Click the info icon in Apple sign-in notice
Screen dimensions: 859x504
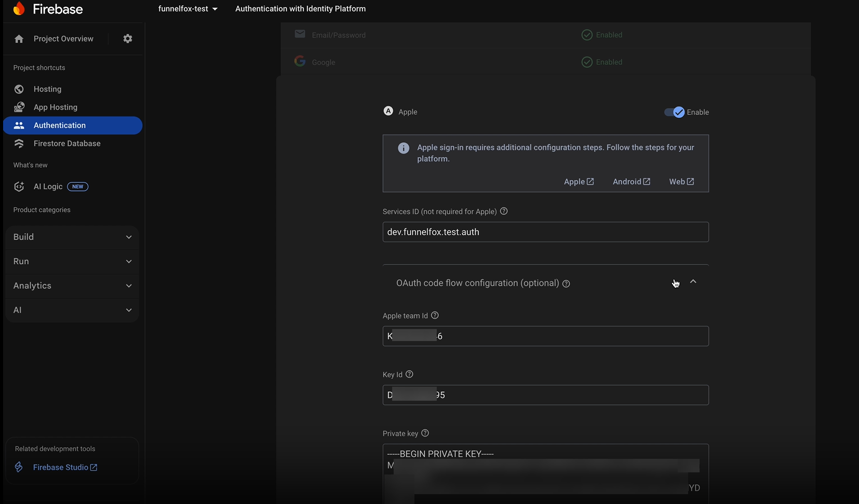[x=404, y=148]
